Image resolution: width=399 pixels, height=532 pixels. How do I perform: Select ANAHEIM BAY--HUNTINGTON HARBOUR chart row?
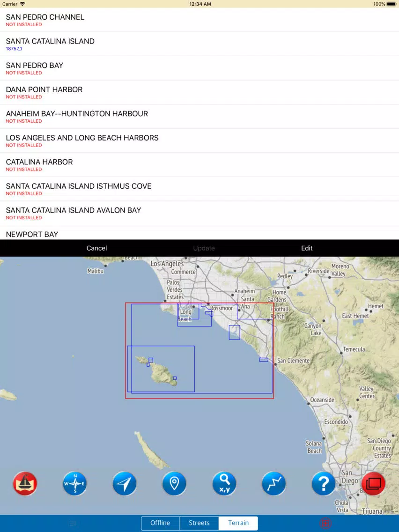[199, 116]
